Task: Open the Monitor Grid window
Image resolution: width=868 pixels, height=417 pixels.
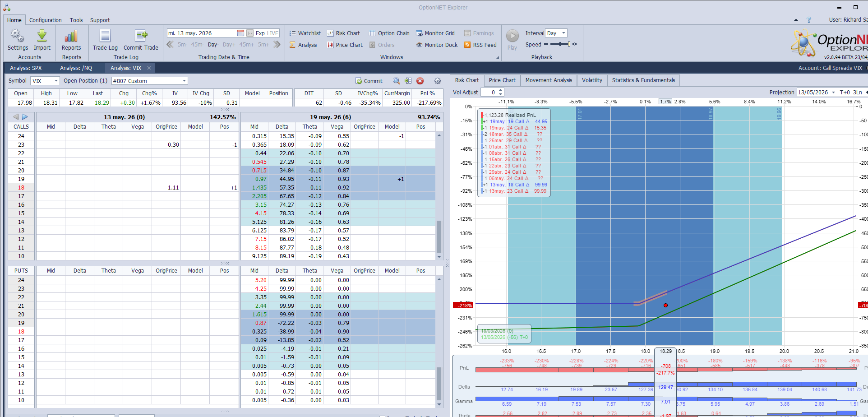Action: pyautogui.click(x=435, y=33)
